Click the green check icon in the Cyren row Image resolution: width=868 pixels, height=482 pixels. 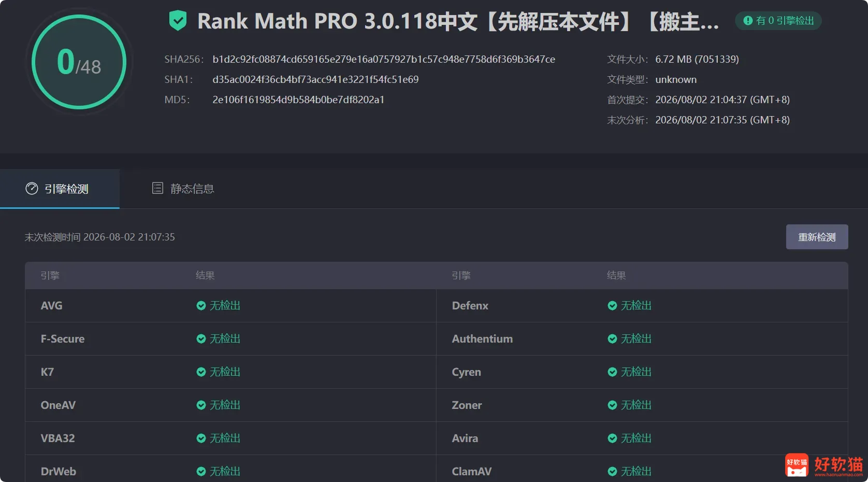click(612, 372)
